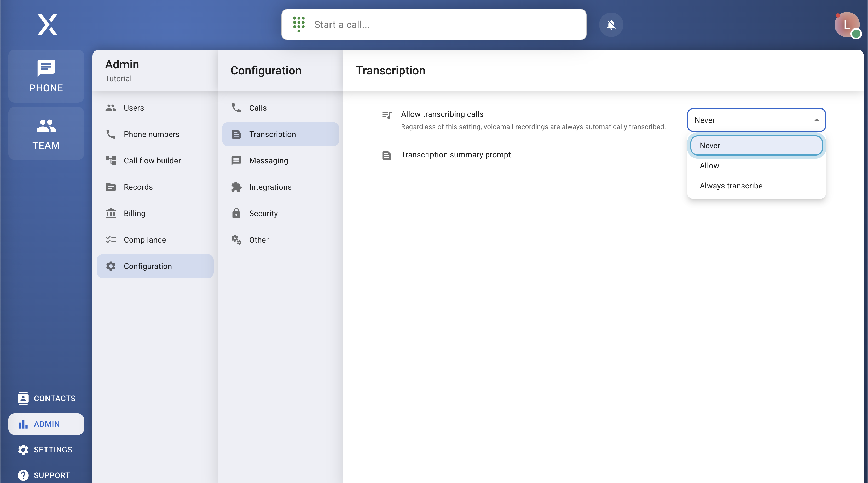Choose Allow from the dropdown
The image size is (868, 483).
tap(709, 165)
